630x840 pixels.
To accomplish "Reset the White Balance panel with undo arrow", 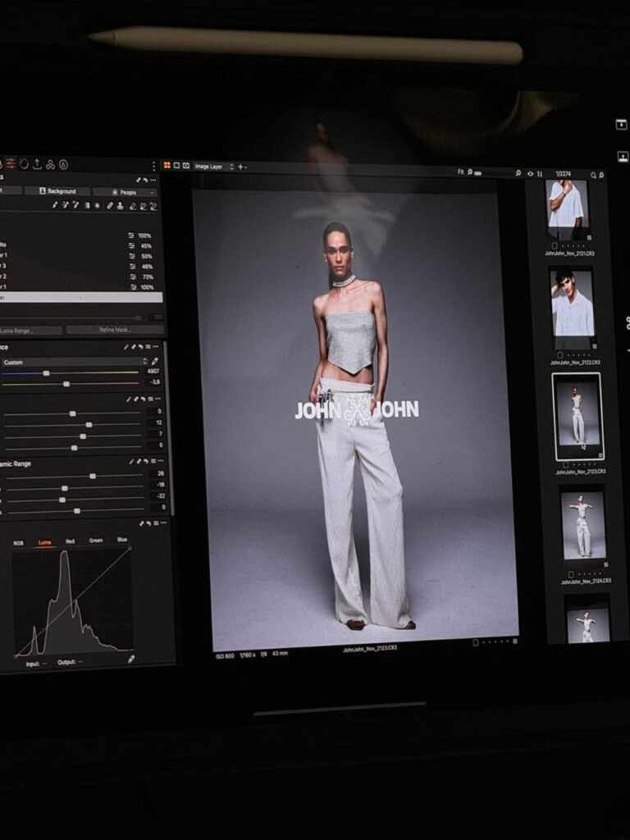I will click(x=140, y=347).
